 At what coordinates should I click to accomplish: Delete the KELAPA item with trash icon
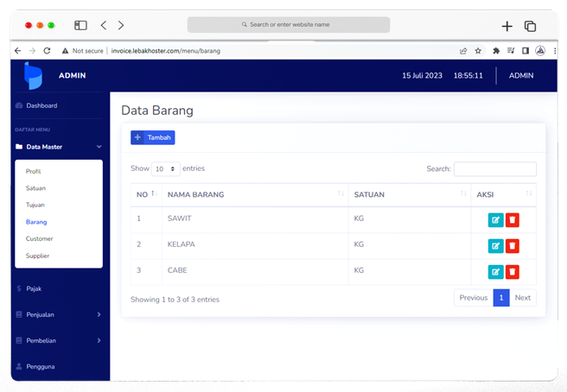pos(513,246)
